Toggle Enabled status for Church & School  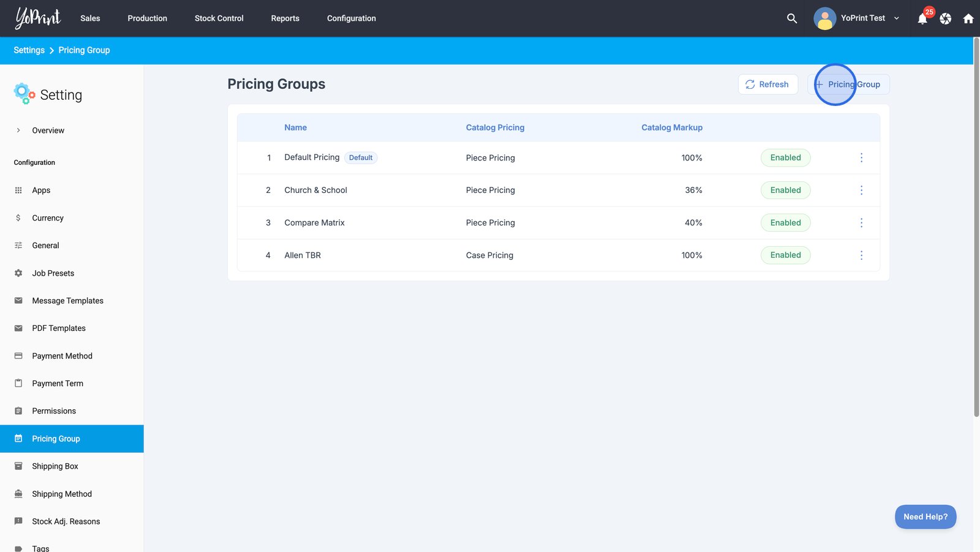(785, 191)
